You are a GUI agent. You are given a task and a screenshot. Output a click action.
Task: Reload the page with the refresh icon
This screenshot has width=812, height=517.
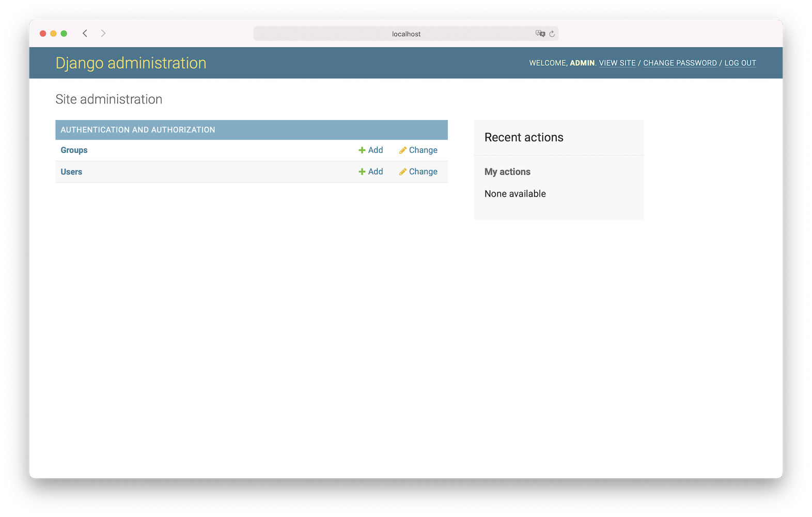click(552, 34)
